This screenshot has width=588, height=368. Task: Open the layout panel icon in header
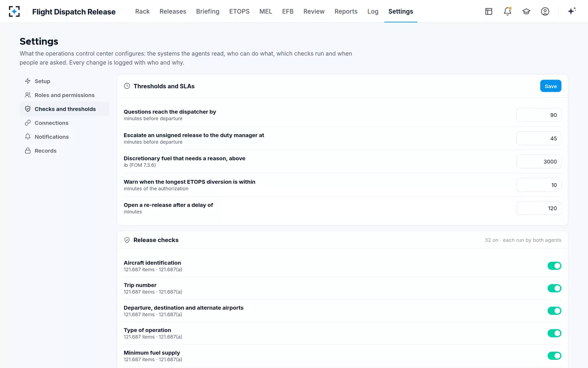489,11
